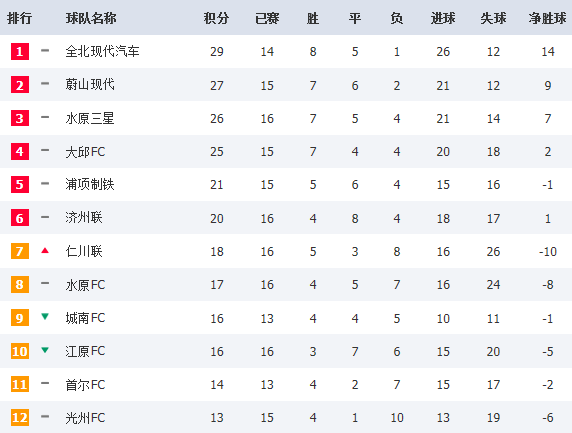This screenshot has width=572, height=433.
Task: Click the orange rank 7 badge
Action: 20,251
